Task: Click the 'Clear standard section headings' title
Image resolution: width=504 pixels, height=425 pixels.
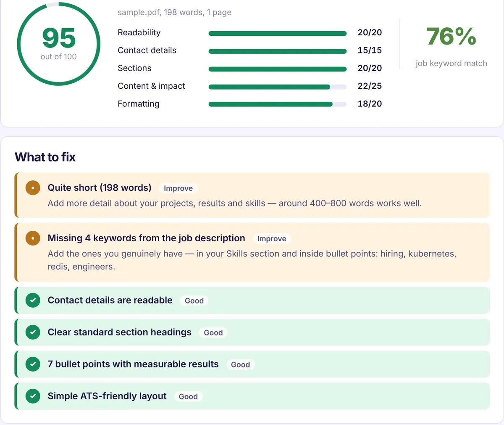Action: point(120,332)
